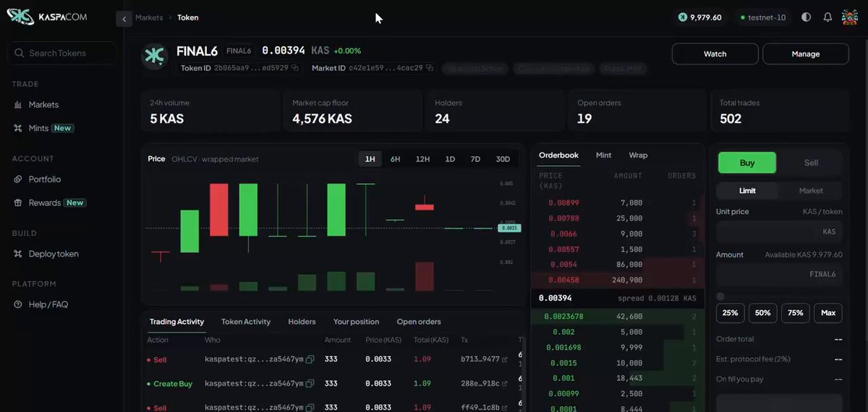
Task: Click the Rewards gift icon
Action: point(19,203)
